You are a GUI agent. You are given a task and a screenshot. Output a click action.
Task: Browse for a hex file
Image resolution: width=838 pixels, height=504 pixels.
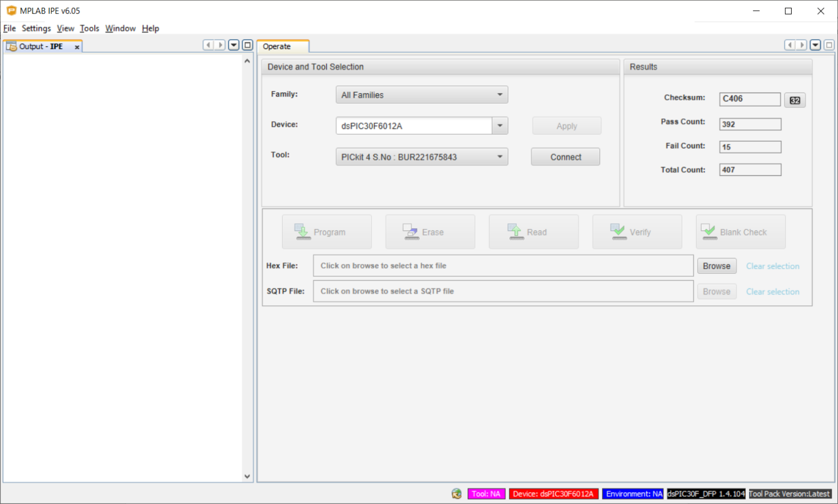(x=716, y=266)
